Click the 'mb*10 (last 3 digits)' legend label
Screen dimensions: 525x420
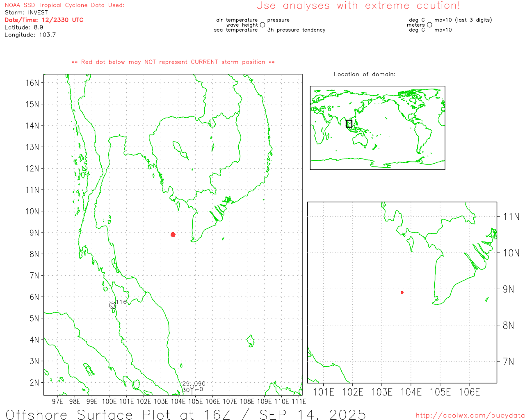coord(463,20)
